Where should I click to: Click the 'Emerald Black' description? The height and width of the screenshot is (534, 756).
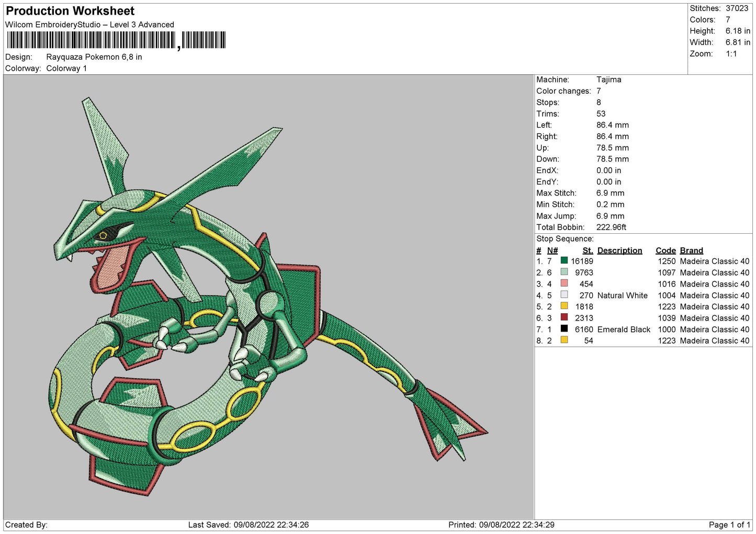624,330
